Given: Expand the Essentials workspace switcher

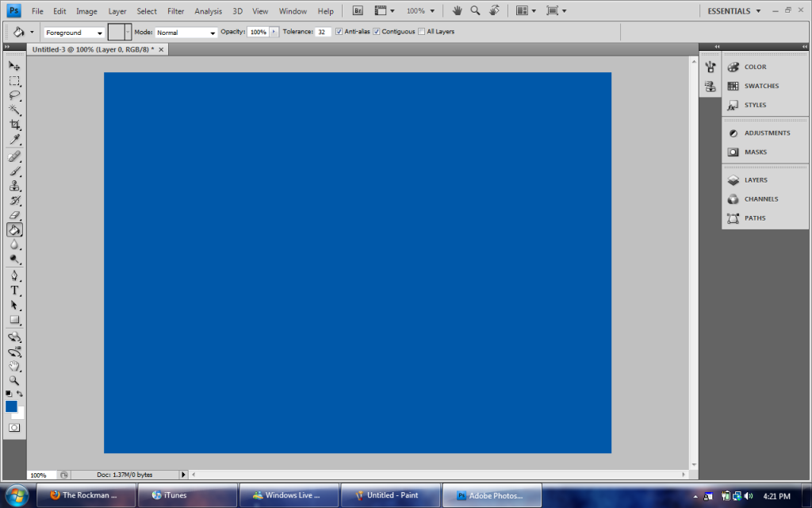Looking at the screenshot, I should pyautogui.click(x=733, y=11).
